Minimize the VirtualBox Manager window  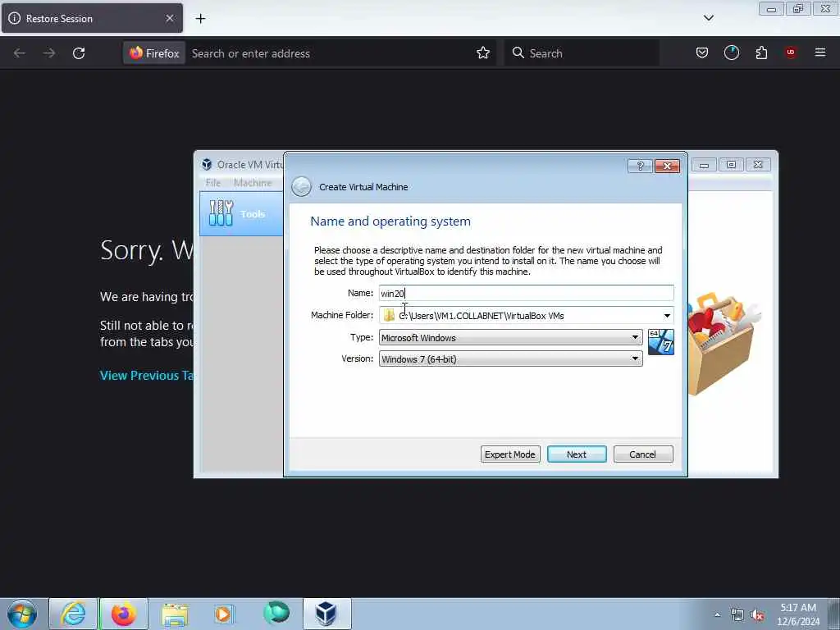[x=704, y=165]
